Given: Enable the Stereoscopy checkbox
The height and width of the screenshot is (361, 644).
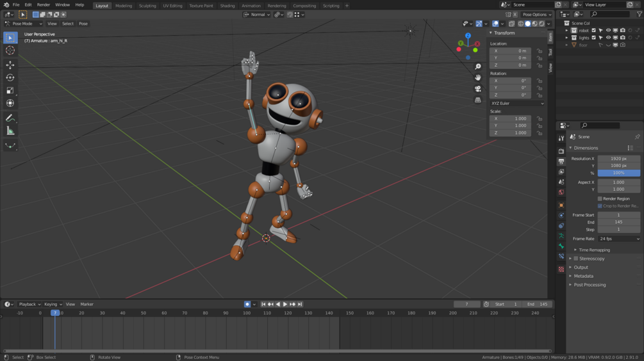Looking at the screenshot, I should coord(576,259).
